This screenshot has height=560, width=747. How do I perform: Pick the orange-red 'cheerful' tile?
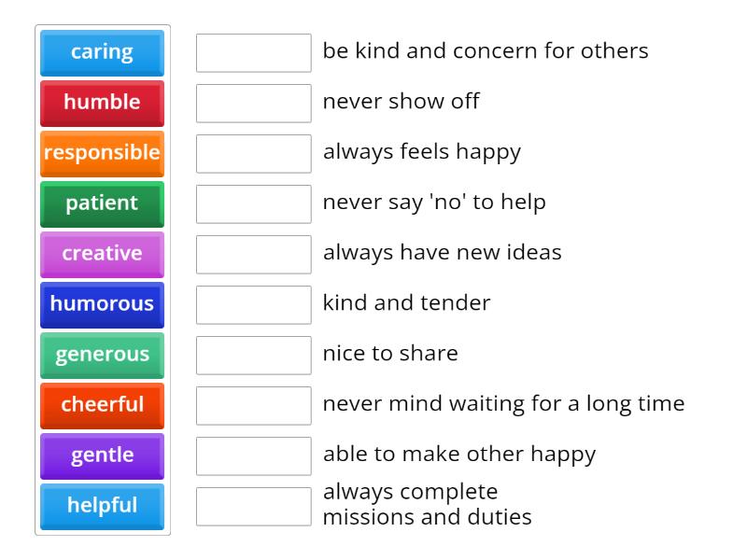tap(102, 405)
